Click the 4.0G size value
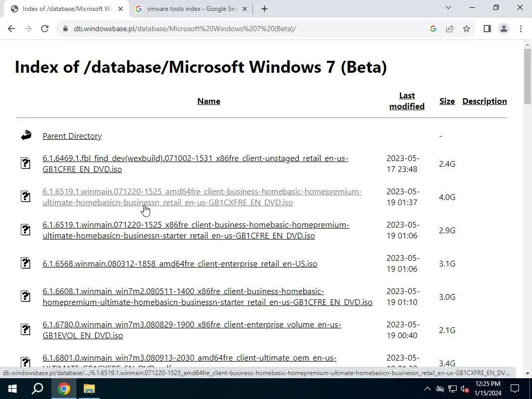Viewport: 532px width, 399px height. (447, 197)
